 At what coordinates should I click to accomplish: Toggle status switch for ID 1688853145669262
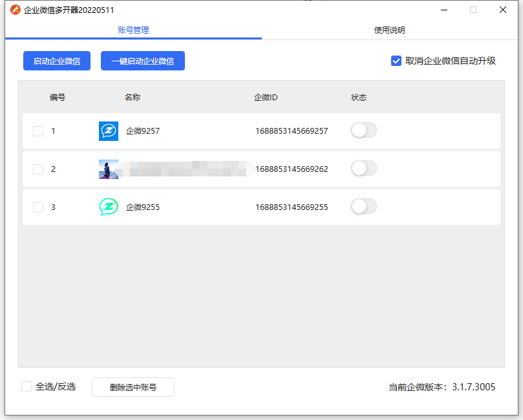364,169
